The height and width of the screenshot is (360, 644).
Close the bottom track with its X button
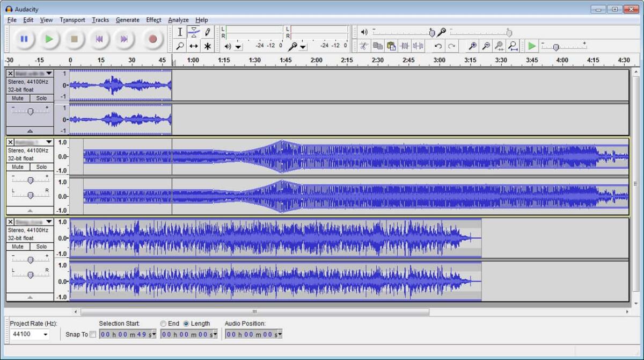coord(10,221)
